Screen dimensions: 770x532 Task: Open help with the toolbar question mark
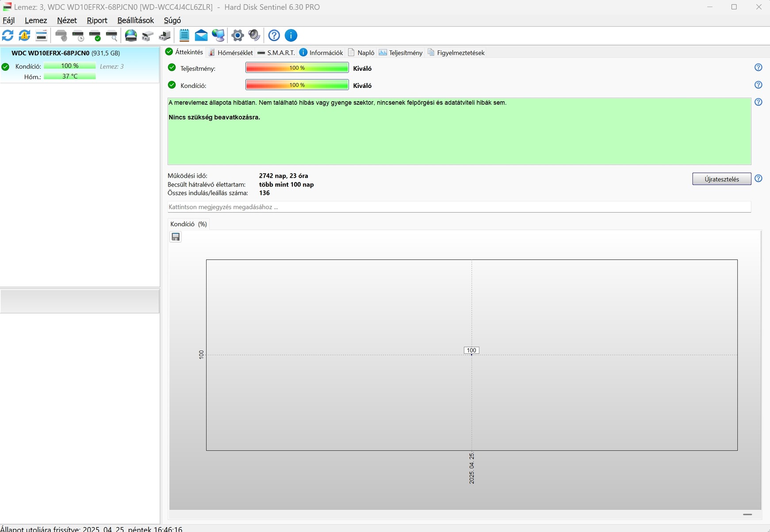[x=274, y=35]
